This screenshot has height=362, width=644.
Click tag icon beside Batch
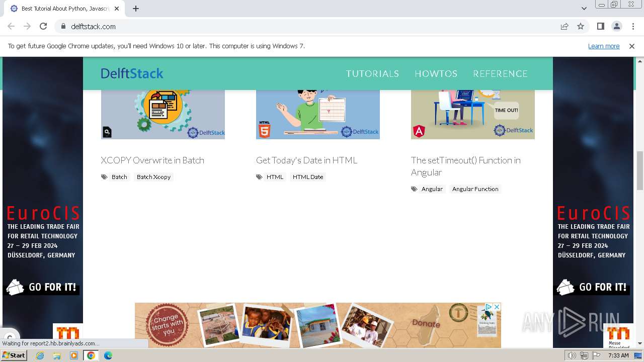point(104,177)
